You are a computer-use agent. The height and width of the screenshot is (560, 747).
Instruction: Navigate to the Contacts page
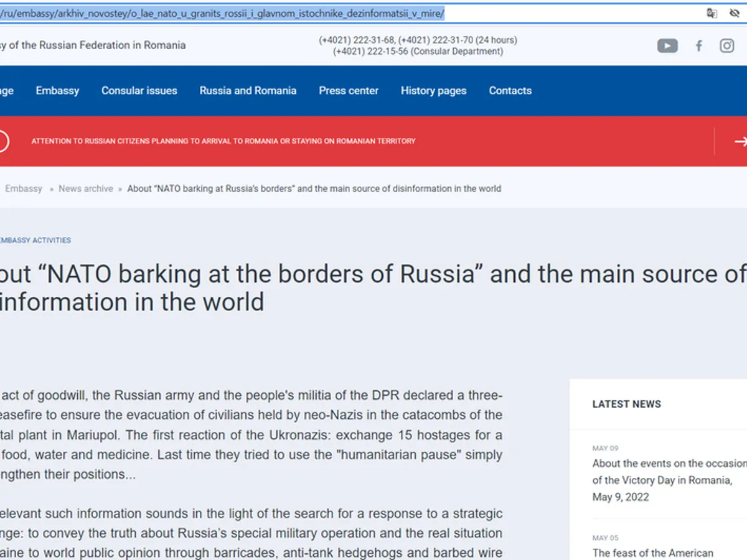(x=510, y=91)
